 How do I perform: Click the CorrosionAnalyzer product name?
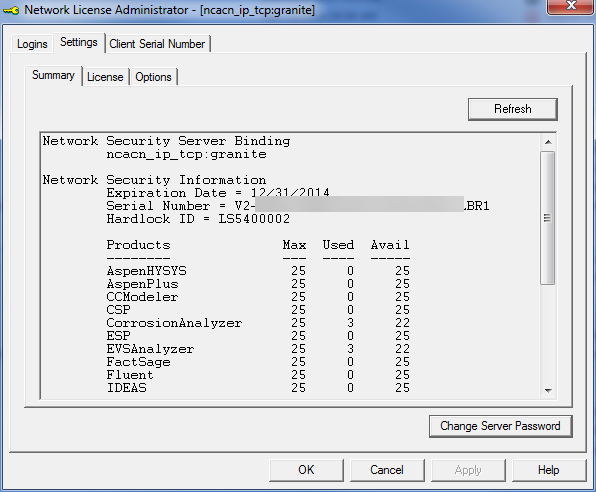point(174,323)
